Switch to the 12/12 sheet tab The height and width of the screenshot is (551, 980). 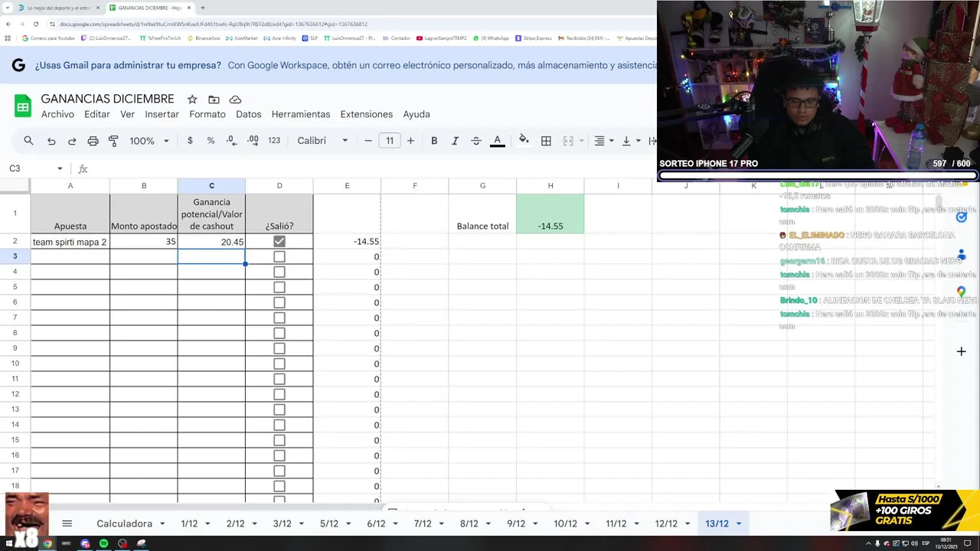pyautogui.click(x=666, y=523)
